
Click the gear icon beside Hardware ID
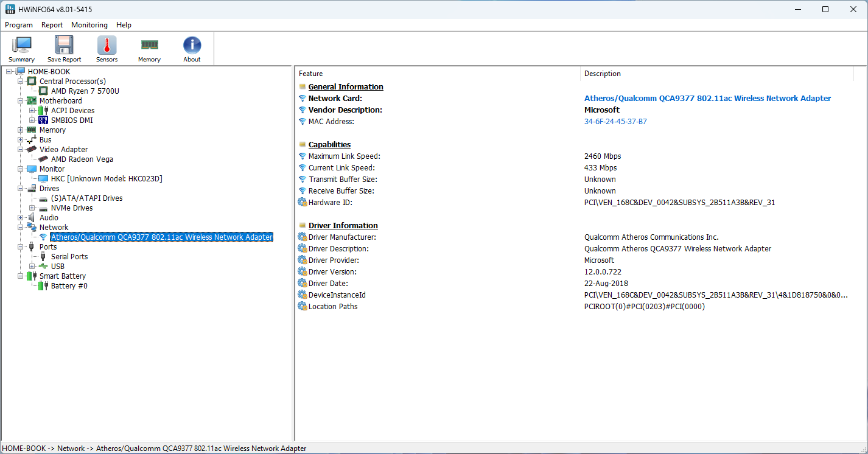tap(303, 203)
